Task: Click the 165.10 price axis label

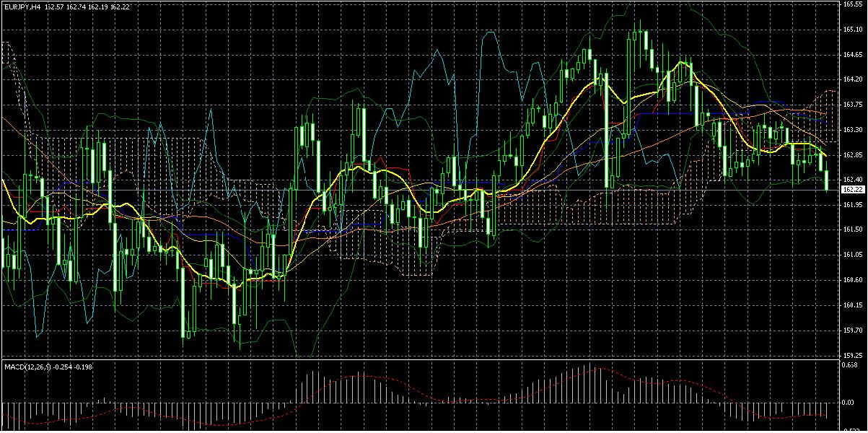Action: [x=852, y=29]
